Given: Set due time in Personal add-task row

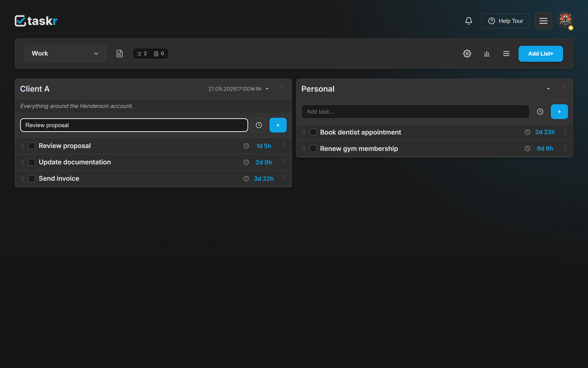Looking at the screenshot, I should pyautogui.click(x=540, y=112).
